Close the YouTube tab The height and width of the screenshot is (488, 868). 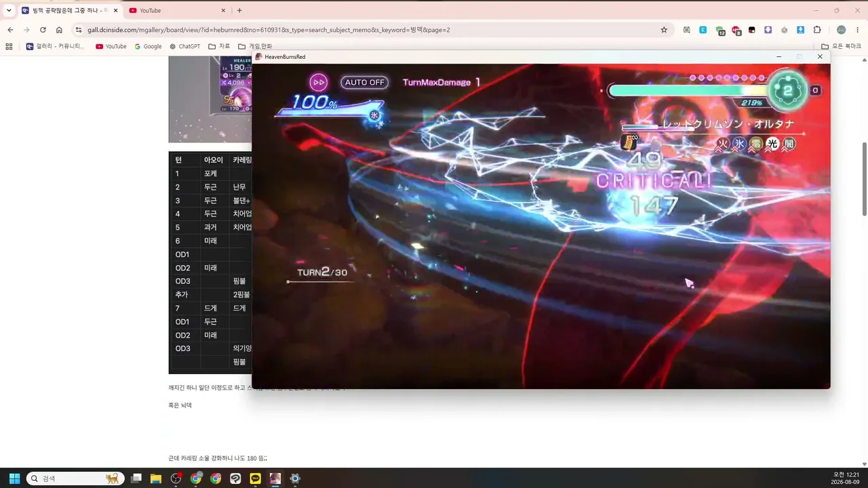[x=223, y=10]
